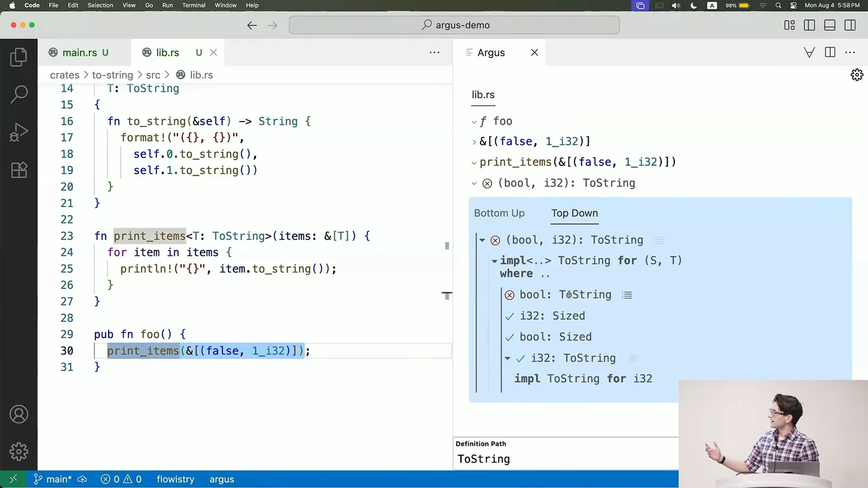Image resolution: width=868 pixels, height=488 pixels.
Task: Click argus in the status bar
Action: click(222, 479)
